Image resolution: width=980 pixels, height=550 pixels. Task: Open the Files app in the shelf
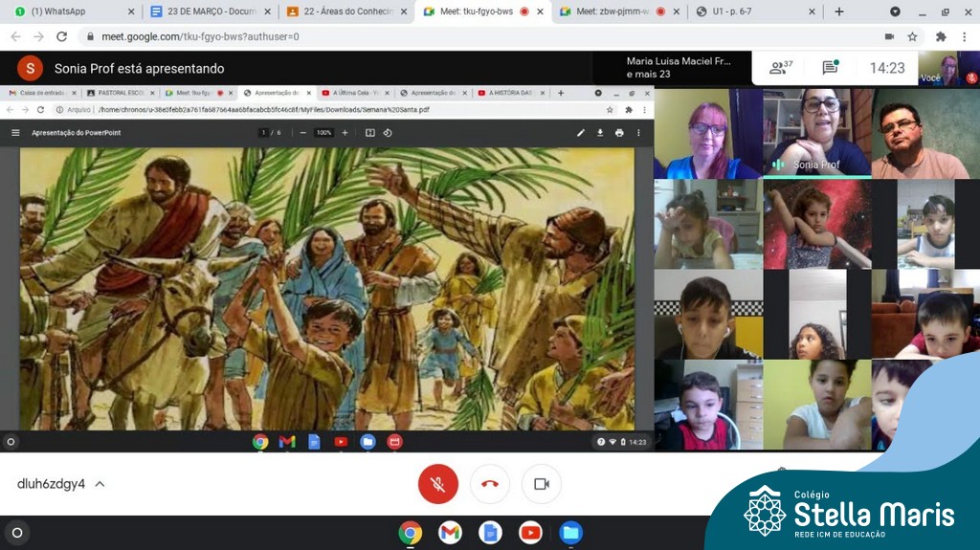click(x=570, y=533)
